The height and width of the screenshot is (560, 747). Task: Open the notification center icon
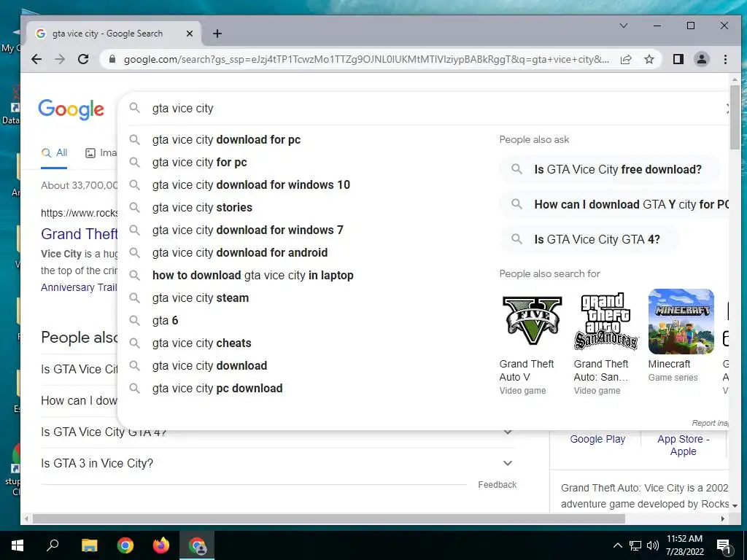point(723,546)
